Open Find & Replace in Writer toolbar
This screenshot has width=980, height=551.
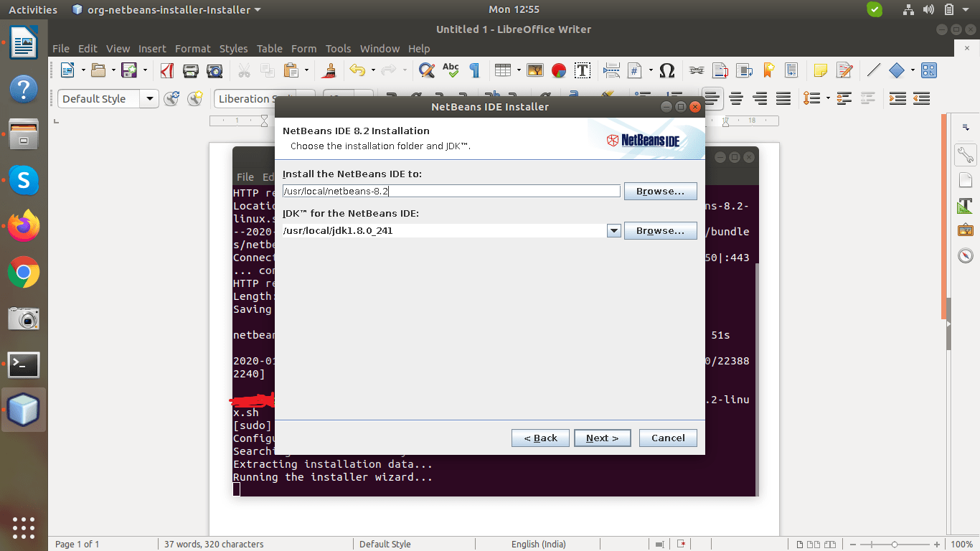tap(427, 70)
